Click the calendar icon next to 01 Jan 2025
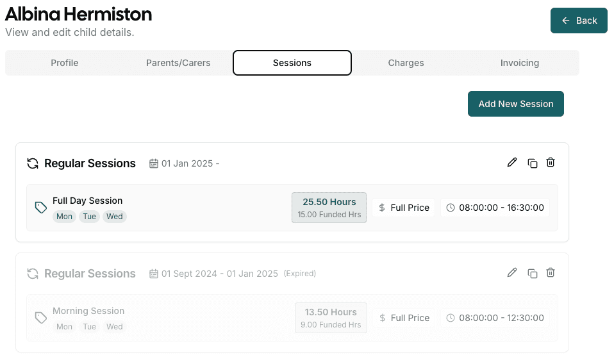 point(154,163)
